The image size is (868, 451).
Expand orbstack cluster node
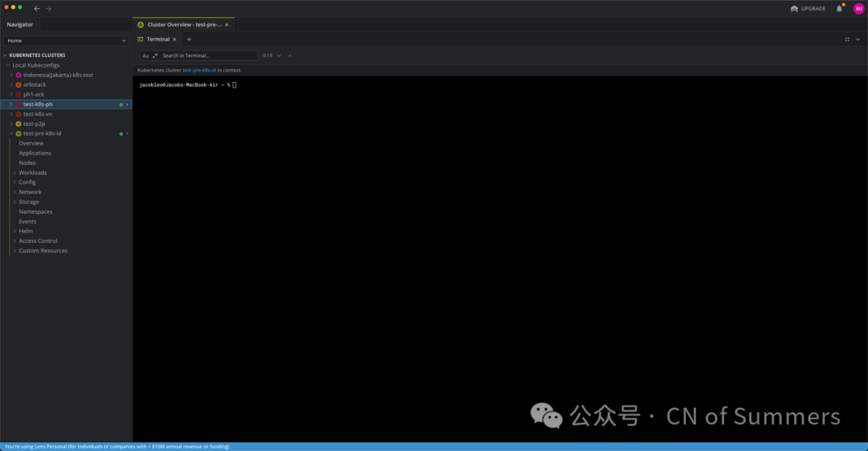tap(11, 84)
